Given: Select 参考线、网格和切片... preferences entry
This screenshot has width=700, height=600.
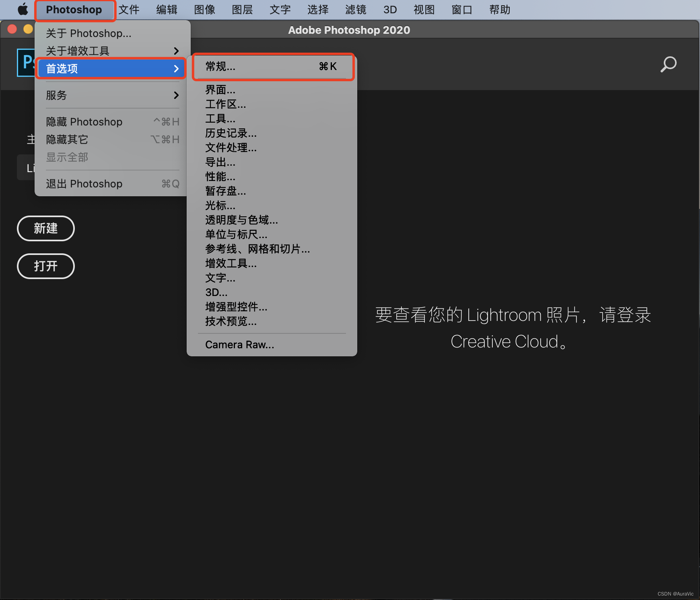Looking at the screenshot, I should pyautogui.click(x=272, y=249).
